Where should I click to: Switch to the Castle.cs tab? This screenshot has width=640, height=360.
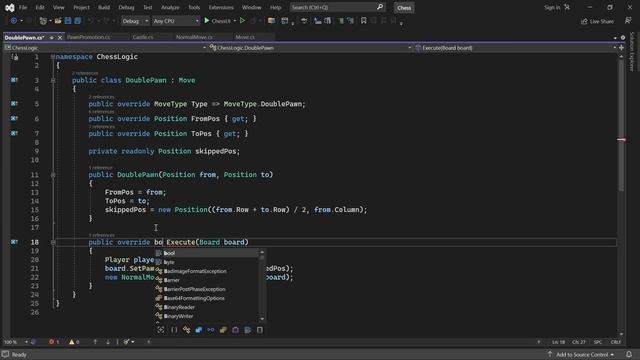pos(142,37)
